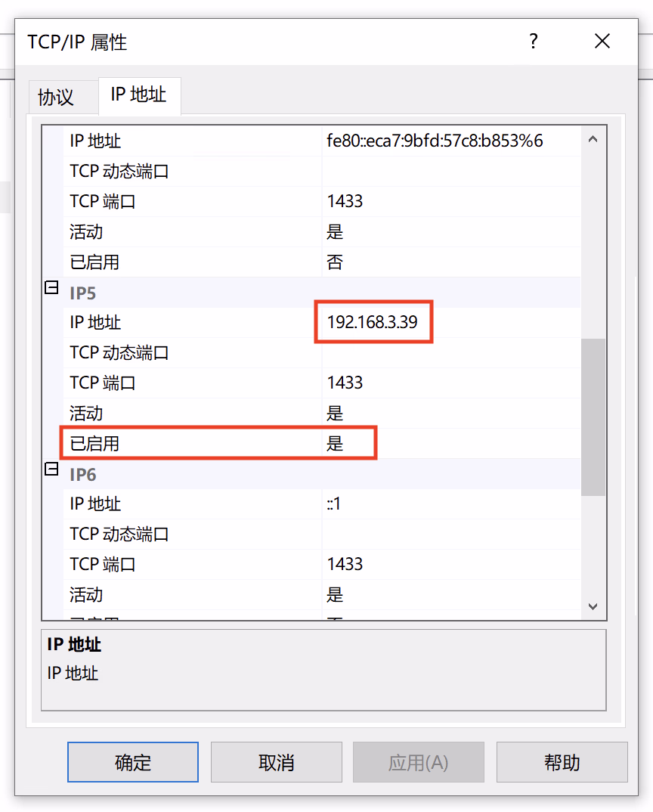Toggle the 已启用 value showing 否
Viewport: 653px width, 812px height.
click(450, 262)
